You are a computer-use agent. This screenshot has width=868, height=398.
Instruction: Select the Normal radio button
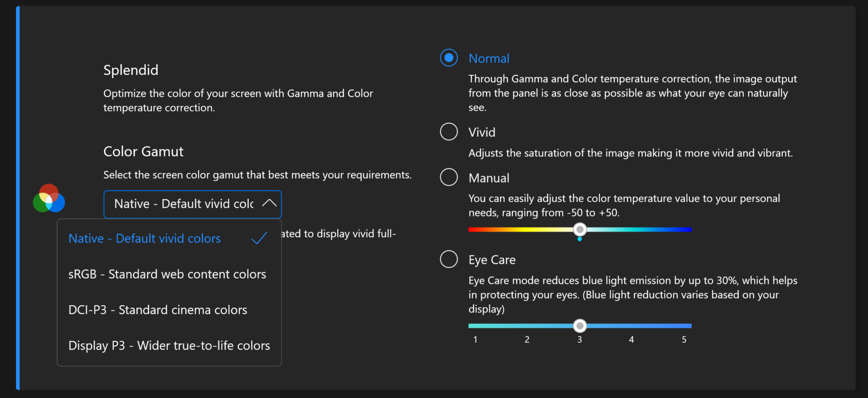point(449,58)
